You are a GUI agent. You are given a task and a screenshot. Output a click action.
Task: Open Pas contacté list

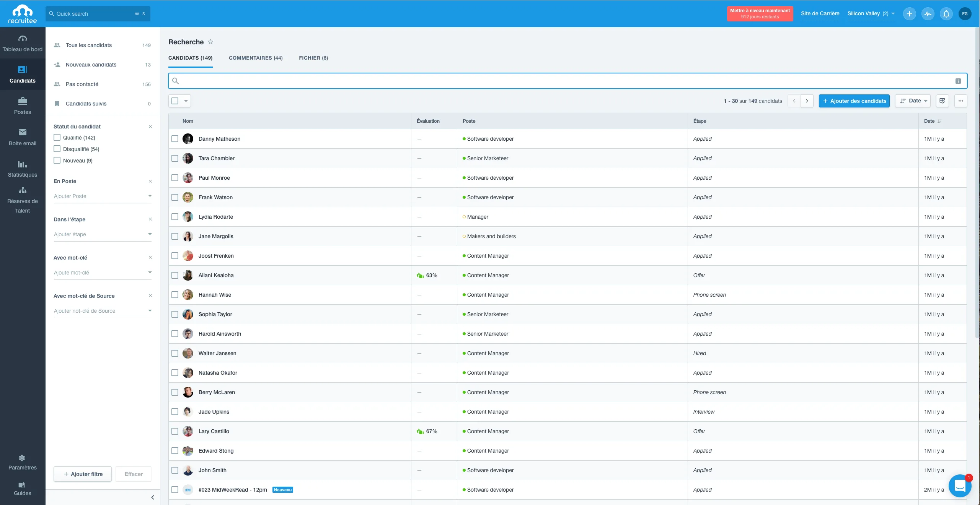tap(103, 84)
